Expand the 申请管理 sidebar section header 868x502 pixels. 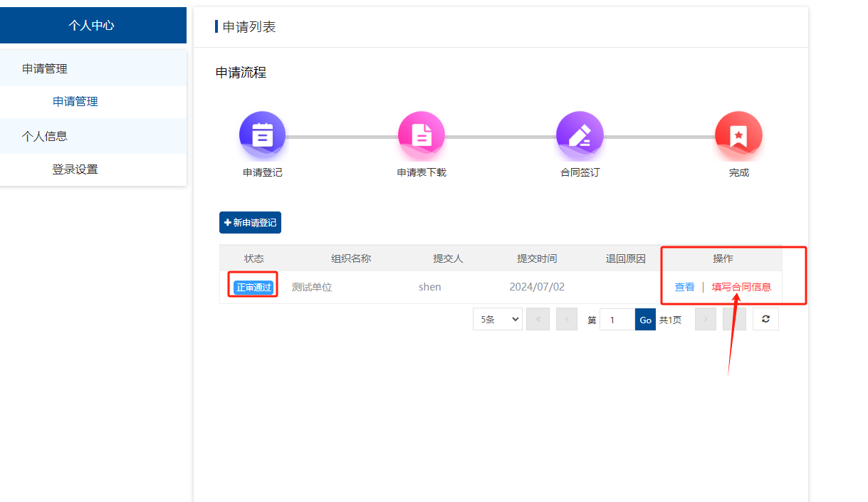(93, 68)
